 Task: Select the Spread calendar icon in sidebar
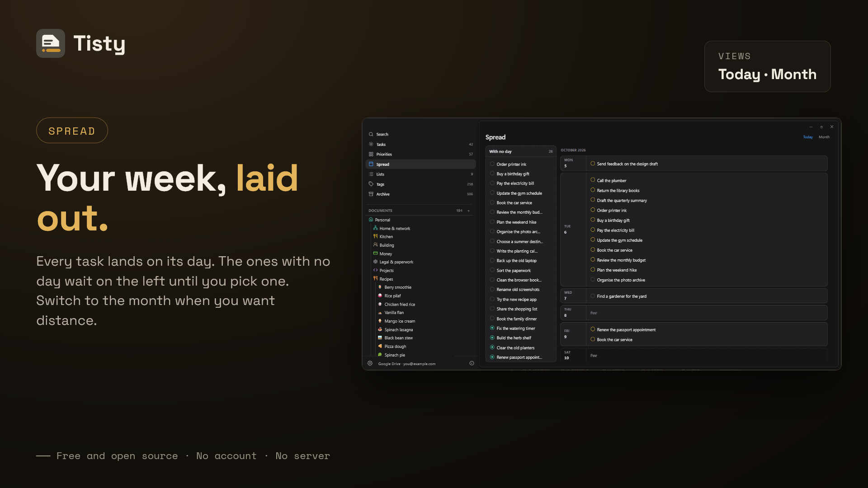coord(371,164)
